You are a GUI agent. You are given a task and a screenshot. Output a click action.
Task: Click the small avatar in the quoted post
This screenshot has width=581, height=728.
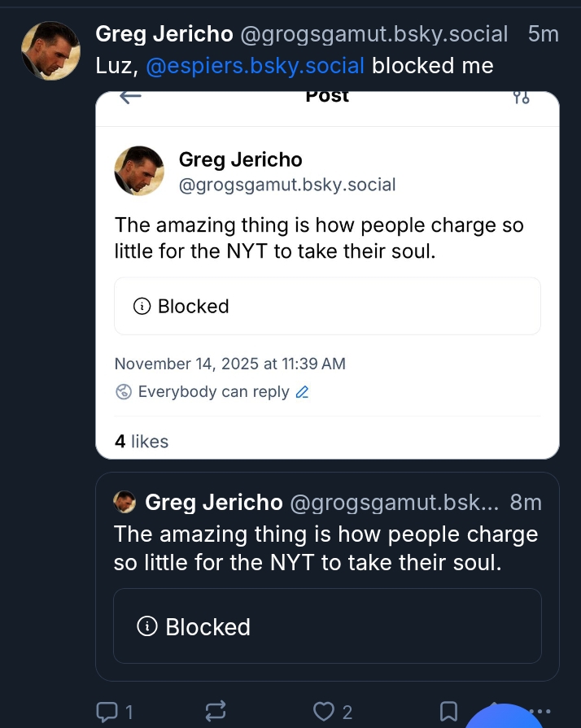click(124, 503)
